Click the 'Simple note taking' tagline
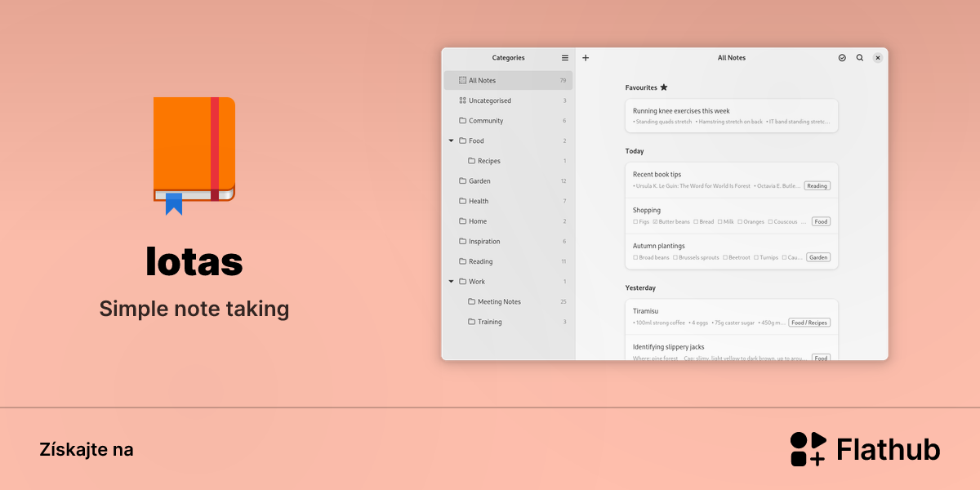Screen dimensions: 980x490 [x=194, y=309]
